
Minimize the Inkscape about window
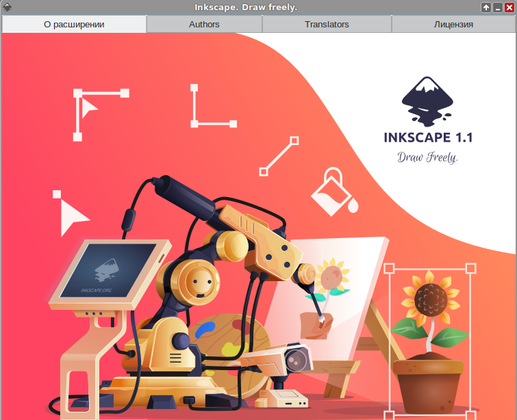(x=498, y=8)
